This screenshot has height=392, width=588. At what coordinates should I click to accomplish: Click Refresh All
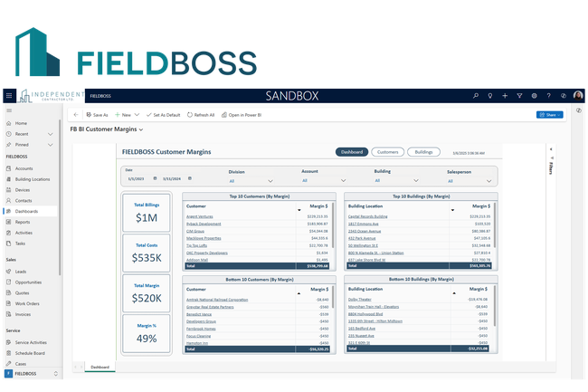point(201,115)
